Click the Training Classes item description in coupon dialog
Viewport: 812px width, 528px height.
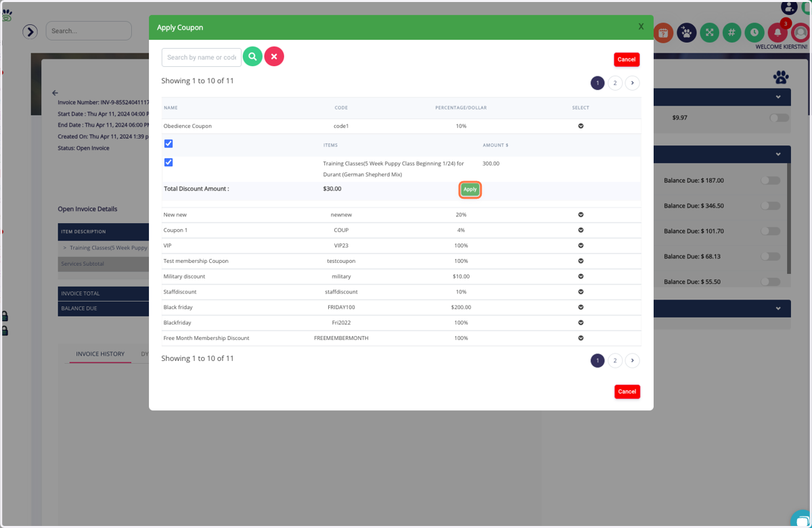(394, 169)
